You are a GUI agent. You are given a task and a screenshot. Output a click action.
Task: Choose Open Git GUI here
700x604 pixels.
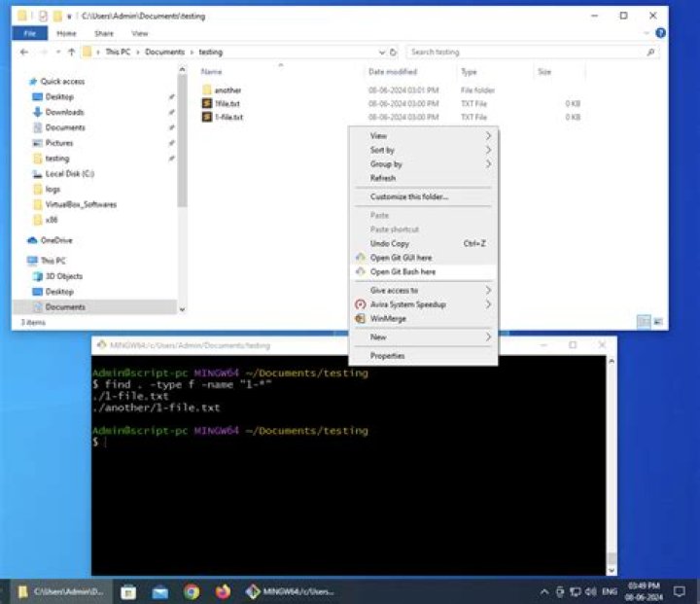423,258
